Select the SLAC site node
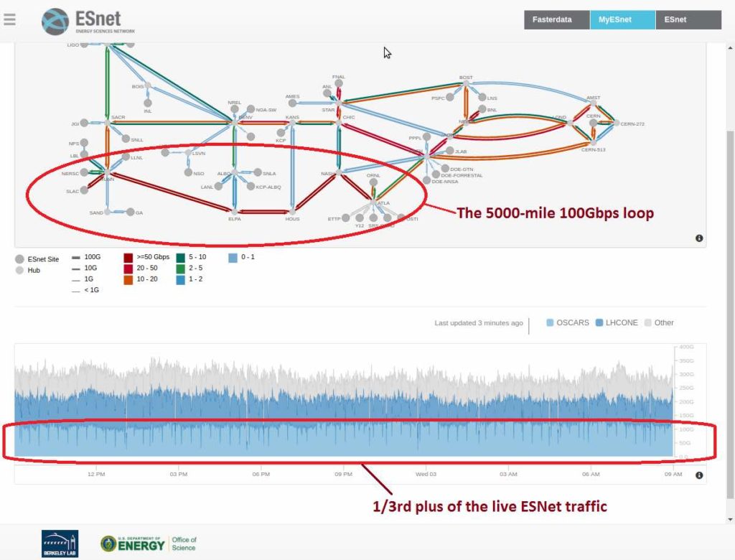Viewport: 735px width, 560px height. coord(84,190)
